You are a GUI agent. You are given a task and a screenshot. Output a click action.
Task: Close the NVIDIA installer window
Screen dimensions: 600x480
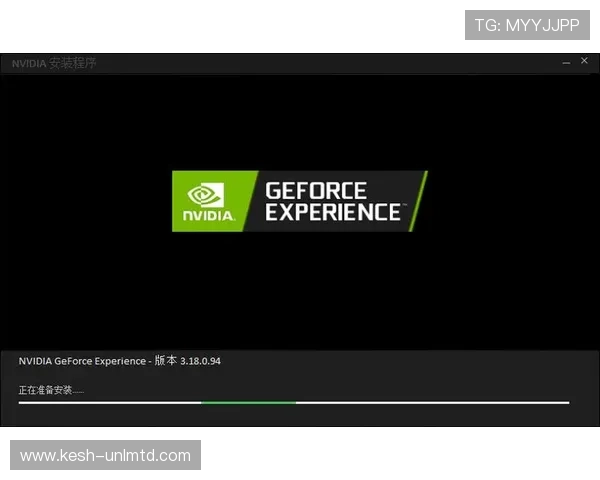coord(585,62)
